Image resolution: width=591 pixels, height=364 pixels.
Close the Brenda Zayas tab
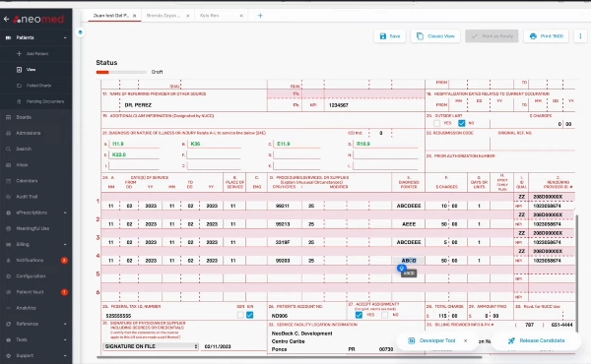click(188, 16)
